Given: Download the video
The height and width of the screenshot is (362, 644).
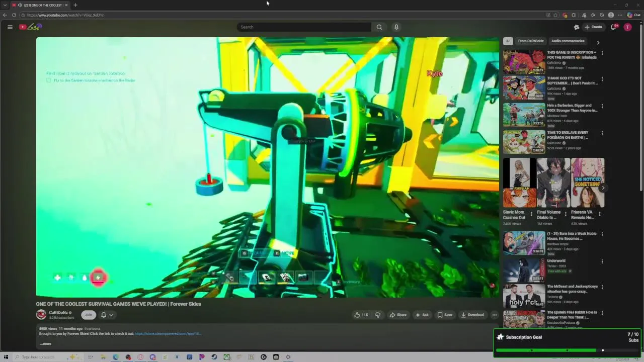Looking at the screenshot, I should pos(472,315).
